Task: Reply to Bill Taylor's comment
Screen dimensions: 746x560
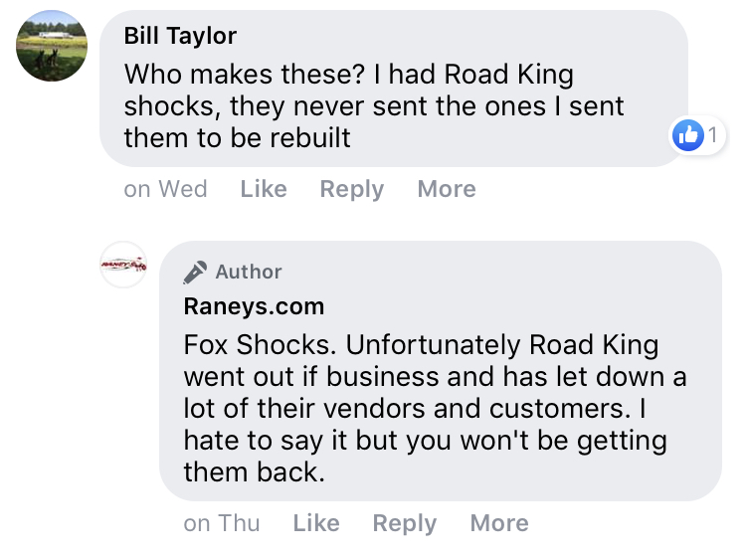Action: [351, 189]
